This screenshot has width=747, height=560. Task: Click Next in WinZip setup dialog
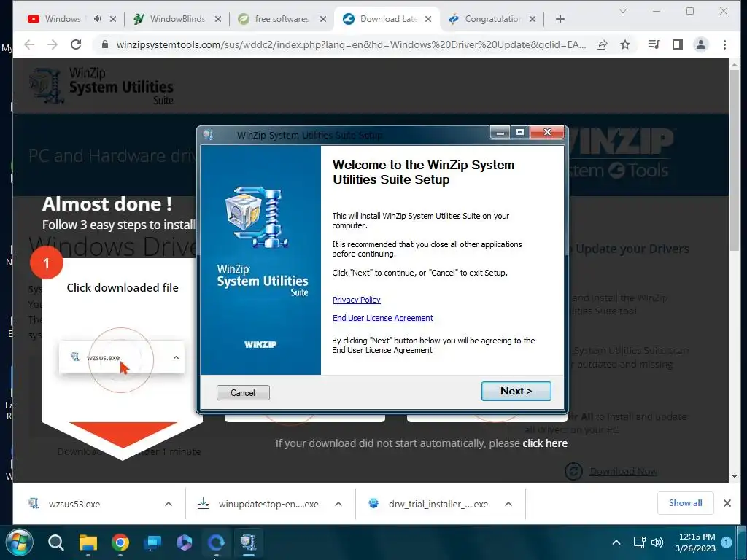[516, 391]
